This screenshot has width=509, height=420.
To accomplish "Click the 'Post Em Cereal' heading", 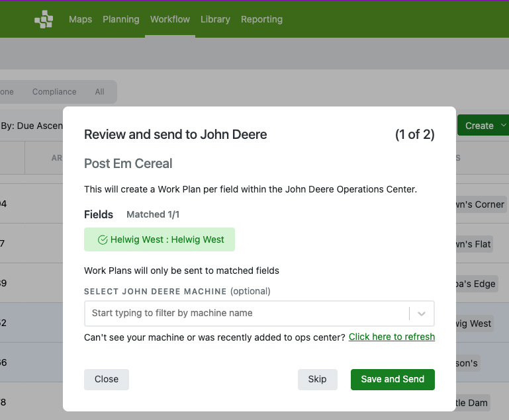I will 128,163.
